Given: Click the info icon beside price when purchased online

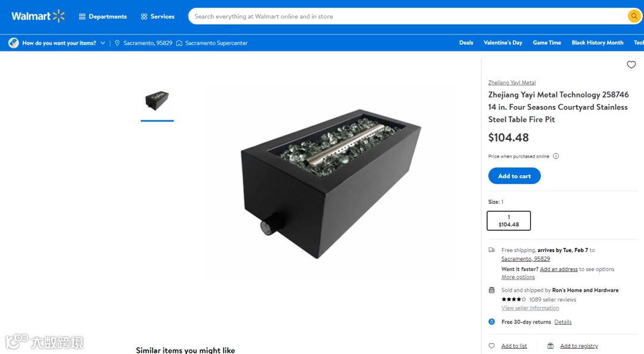Looking at the screenshot, I should (x=556, y=156).
